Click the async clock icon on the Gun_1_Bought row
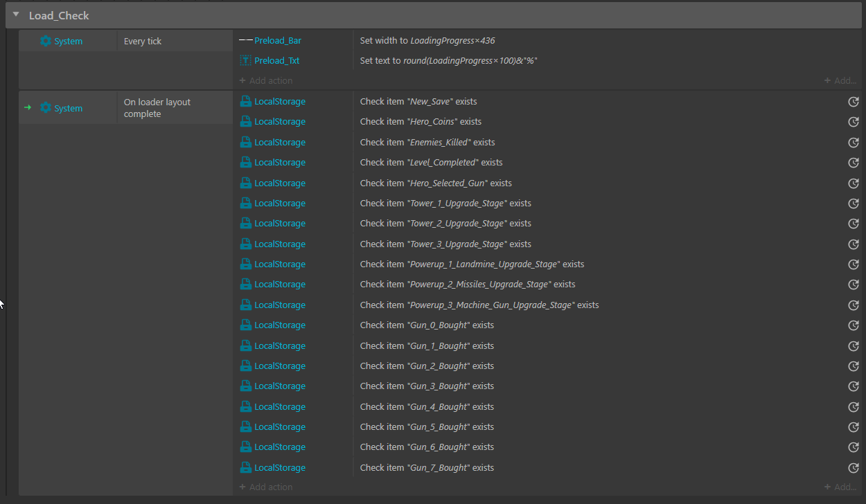The width and height of the screenshot is (866, 504). [854, 346]
